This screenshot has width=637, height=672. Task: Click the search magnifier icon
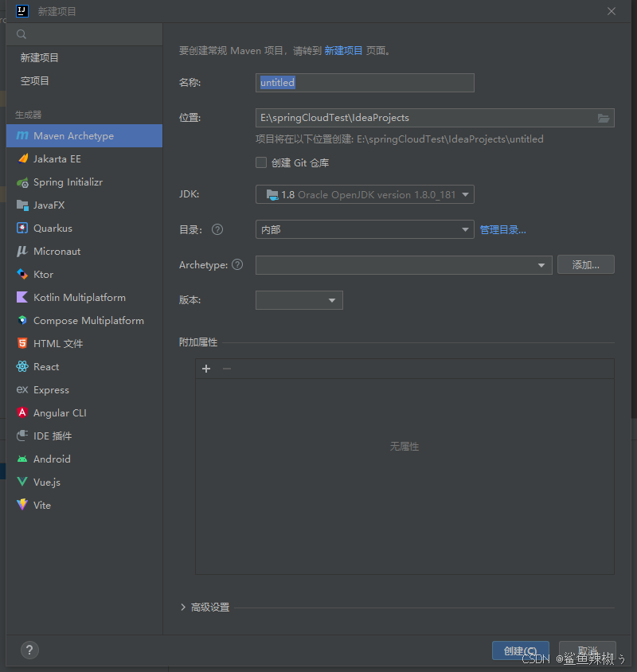[x=21, y=34]
